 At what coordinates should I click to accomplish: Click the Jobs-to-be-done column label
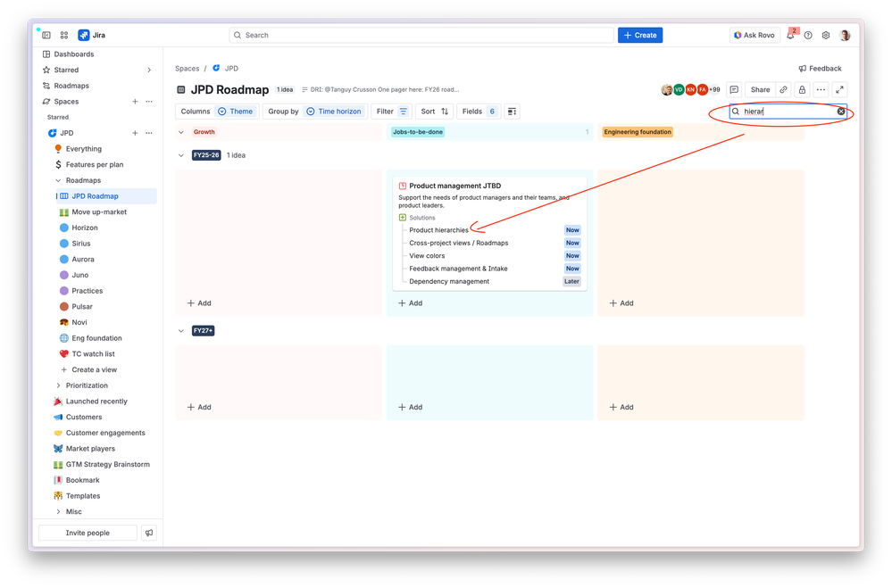click(418, 132)
